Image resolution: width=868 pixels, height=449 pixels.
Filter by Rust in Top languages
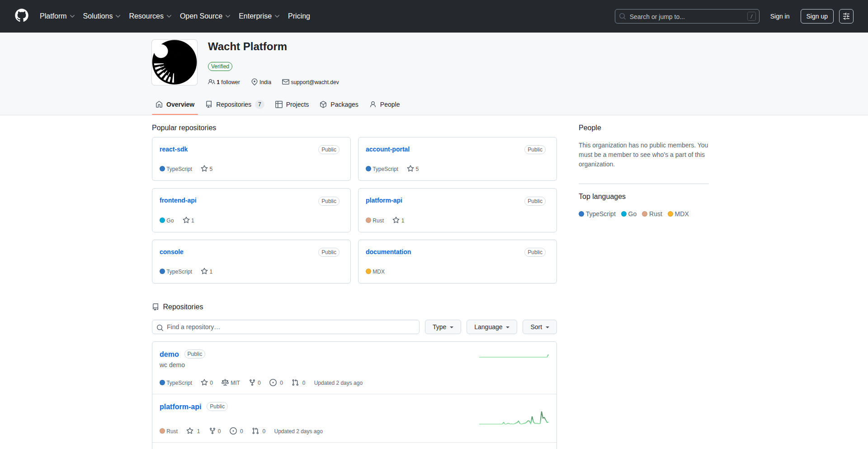click(x=652, y=214)
